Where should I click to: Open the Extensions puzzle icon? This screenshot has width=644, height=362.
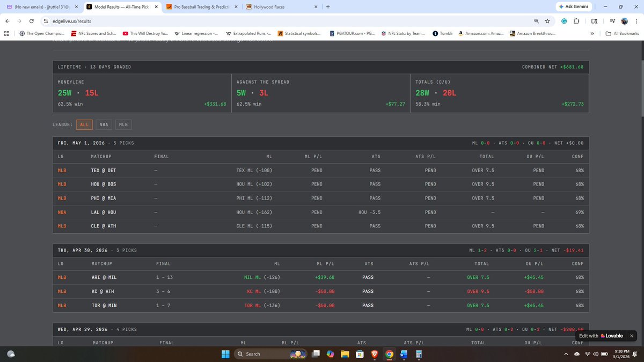pyautogui.click(x=576, y=21)
